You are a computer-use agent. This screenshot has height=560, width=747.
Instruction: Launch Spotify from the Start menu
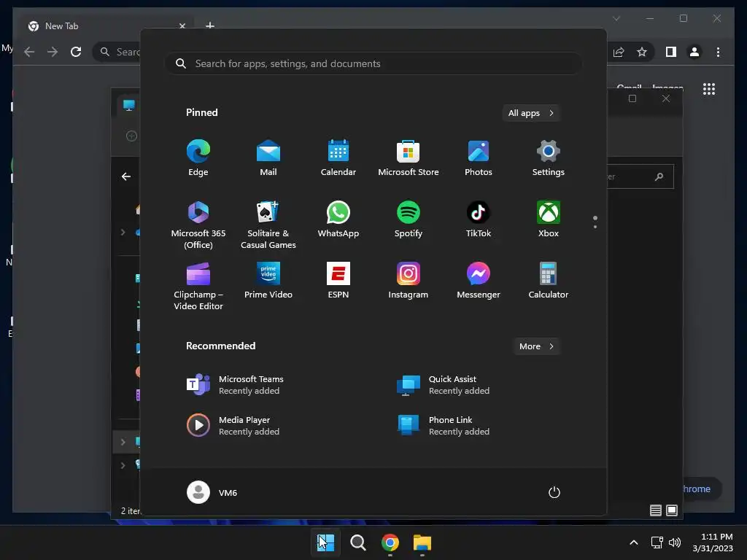pyautogui.click(x=409, y=219)
